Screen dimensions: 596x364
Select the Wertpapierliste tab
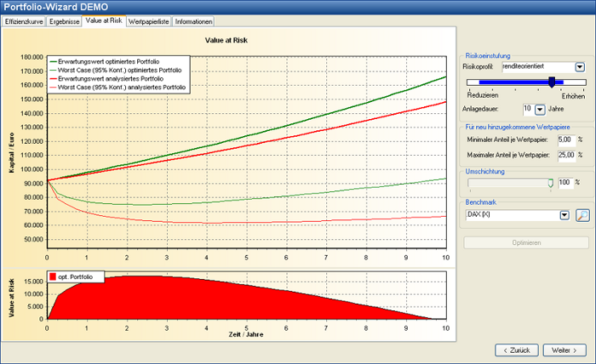[x=148, y=21]
